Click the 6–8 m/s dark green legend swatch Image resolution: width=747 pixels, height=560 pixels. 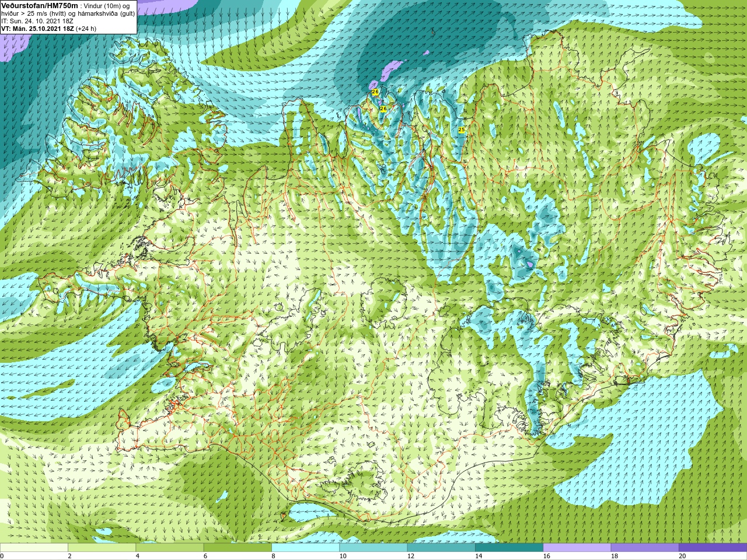[x=238, y=548]
